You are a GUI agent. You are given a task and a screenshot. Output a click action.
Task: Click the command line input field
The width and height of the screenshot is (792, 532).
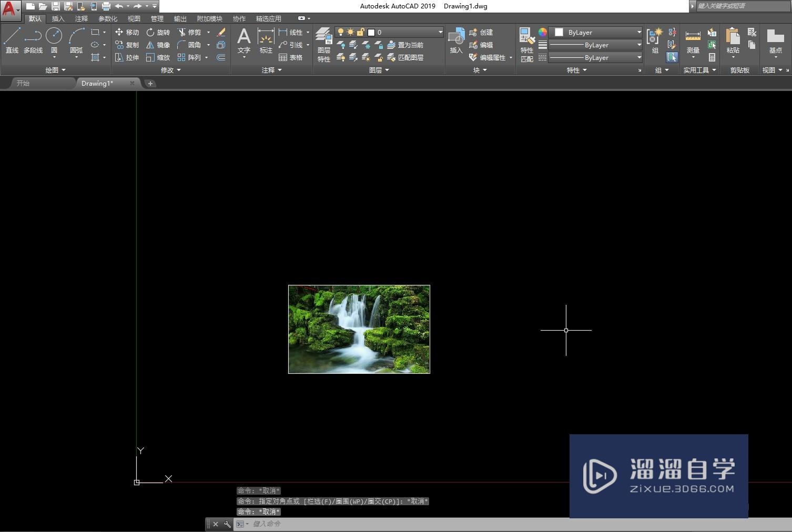point(368,524)
